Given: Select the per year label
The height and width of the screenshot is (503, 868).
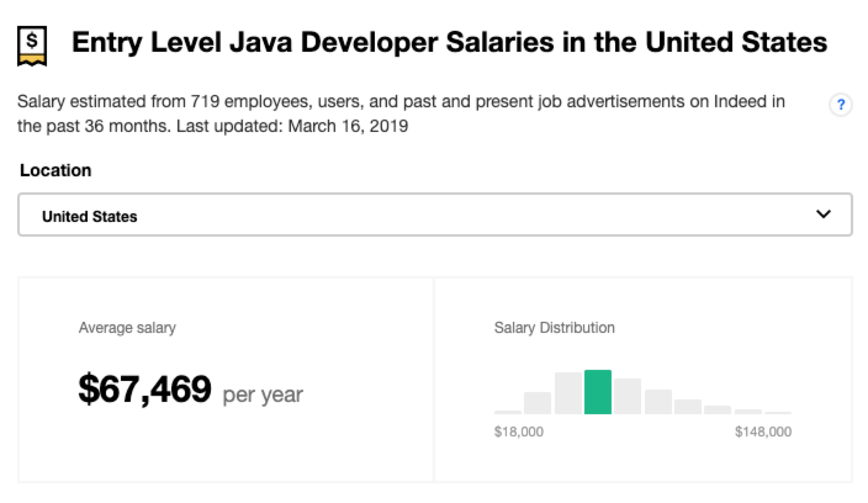Looking at the screenshot, I should [x=262, y=394].
